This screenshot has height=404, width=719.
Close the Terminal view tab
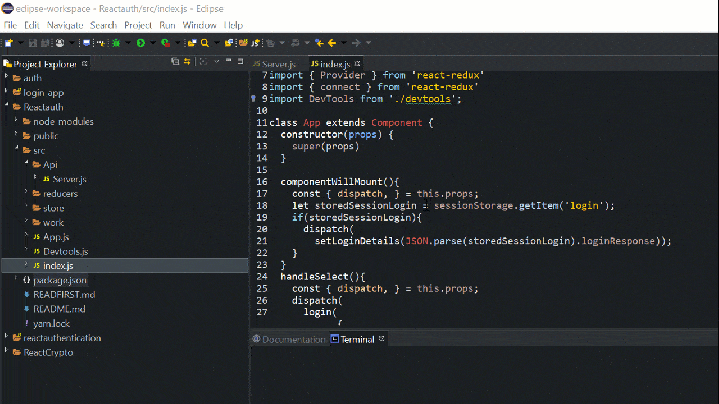pyautogui.click(x=382, y=339)
